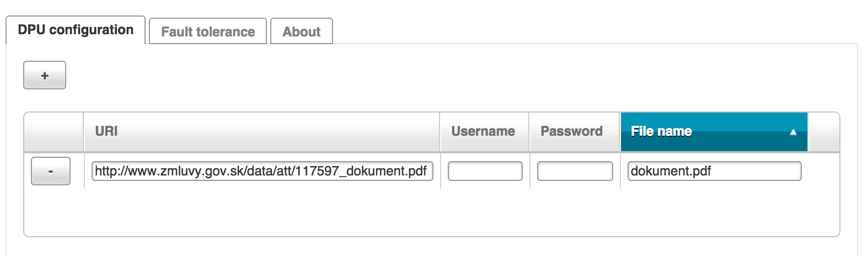This screenshot has width=868, height=256.
Task: Focus the URI field containing the zmluvy.gov.sk link
Action: 262,171
